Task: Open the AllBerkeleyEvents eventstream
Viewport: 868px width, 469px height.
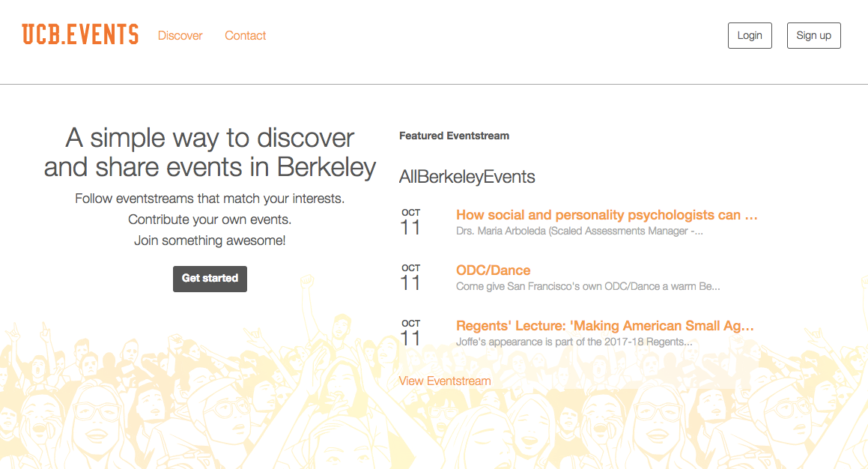Action: point(467,177)
